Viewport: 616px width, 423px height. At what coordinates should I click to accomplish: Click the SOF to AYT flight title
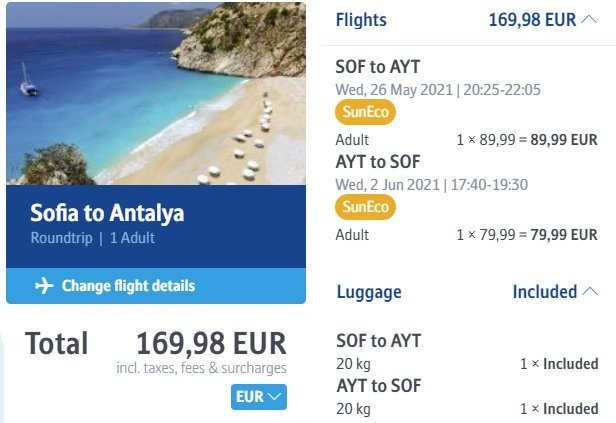coord(378,67)
